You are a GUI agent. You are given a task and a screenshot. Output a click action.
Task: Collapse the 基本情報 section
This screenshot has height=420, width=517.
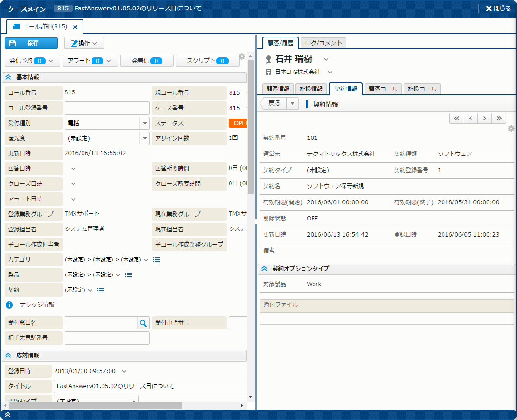[9, 77]
